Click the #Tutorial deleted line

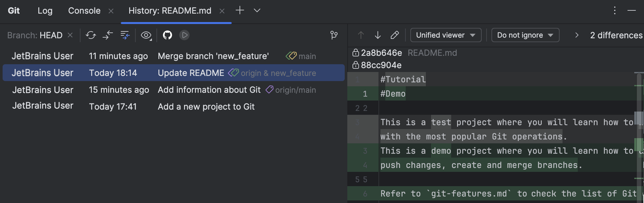point(403,79)
